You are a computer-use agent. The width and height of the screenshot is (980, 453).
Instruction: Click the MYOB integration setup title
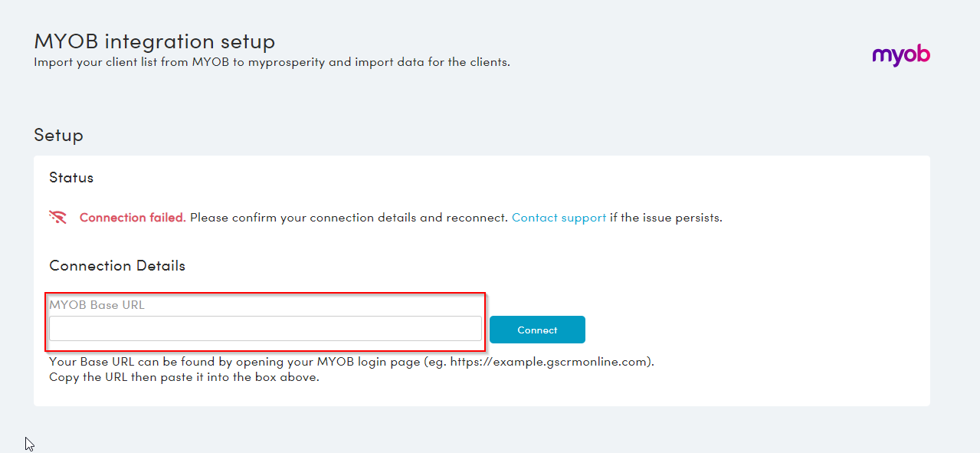click(x=154, y=41)
